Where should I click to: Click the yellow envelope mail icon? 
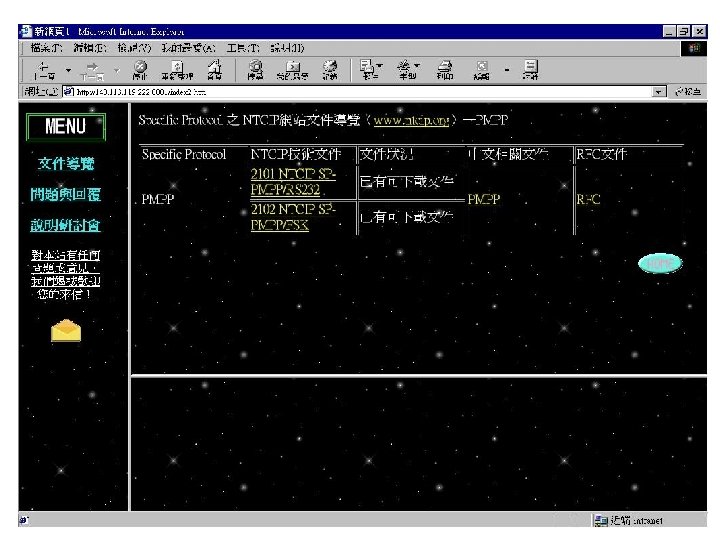click(x=66, y=331)
